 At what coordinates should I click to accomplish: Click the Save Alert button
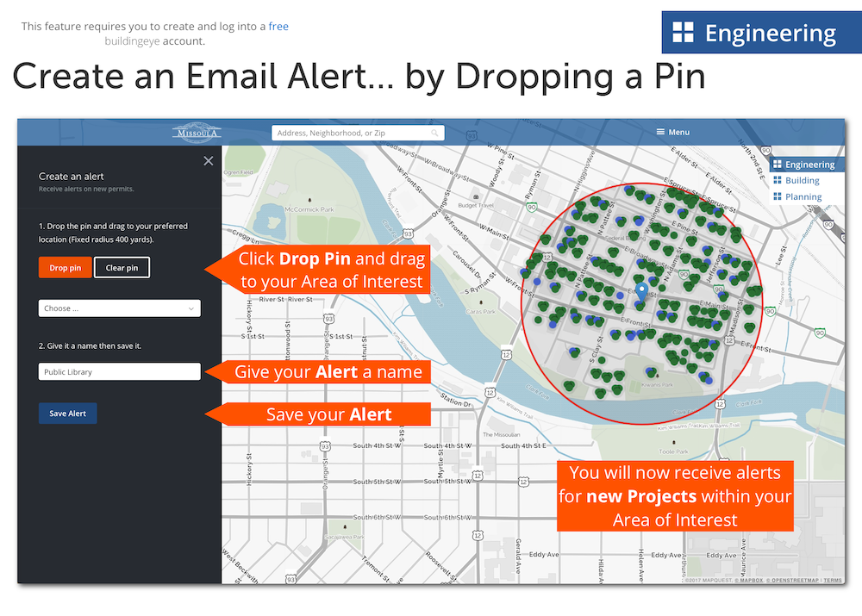tap(67, 414)
